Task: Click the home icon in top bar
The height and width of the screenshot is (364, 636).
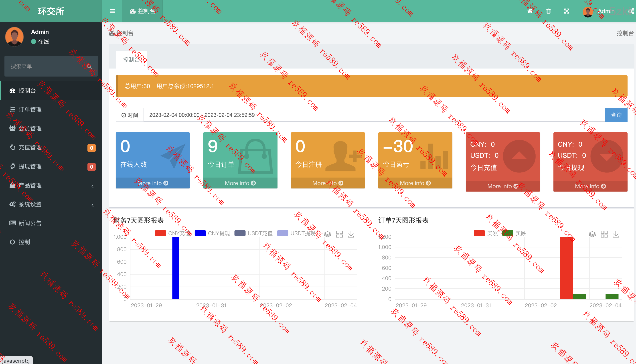Action: [x=530, y=11]
